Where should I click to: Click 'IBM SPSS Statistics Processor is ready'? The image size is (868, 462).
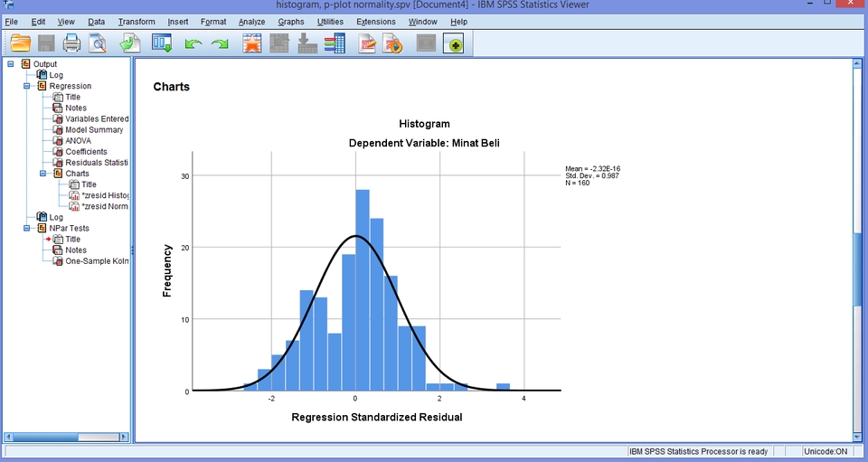(698, 451)
